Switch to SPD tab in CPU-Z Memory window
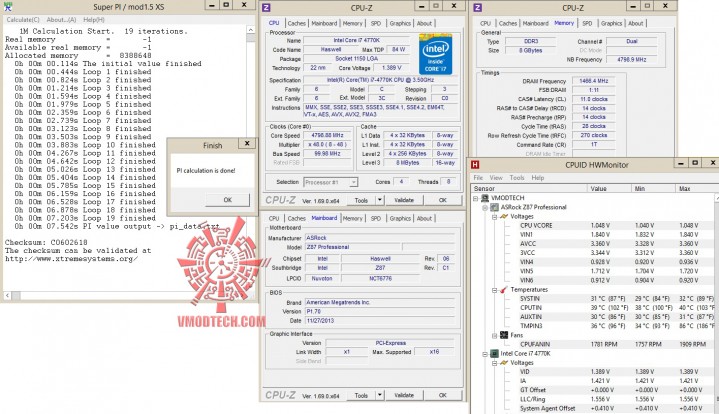719x414 pixels. point(587,23)
